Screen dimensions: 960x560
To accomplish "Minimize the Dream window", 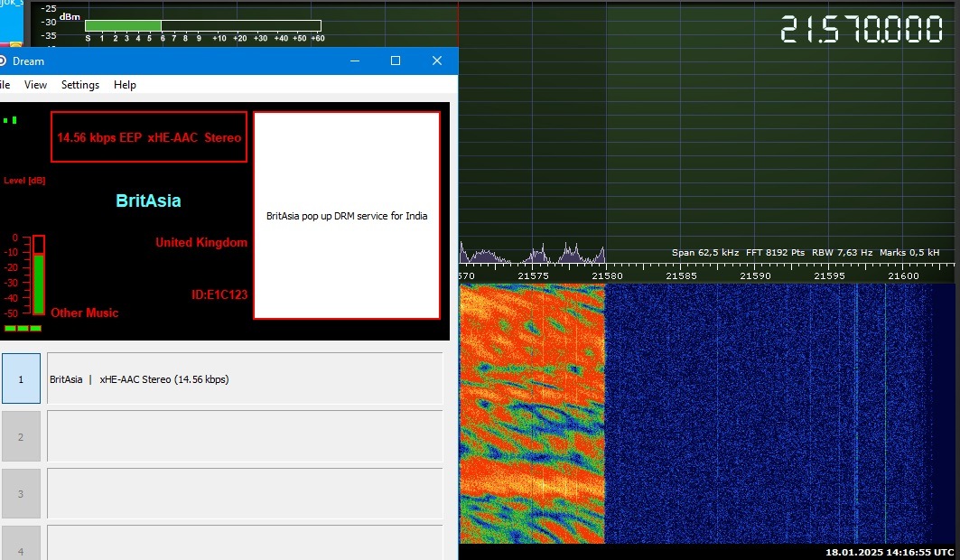I will [355, 61].
